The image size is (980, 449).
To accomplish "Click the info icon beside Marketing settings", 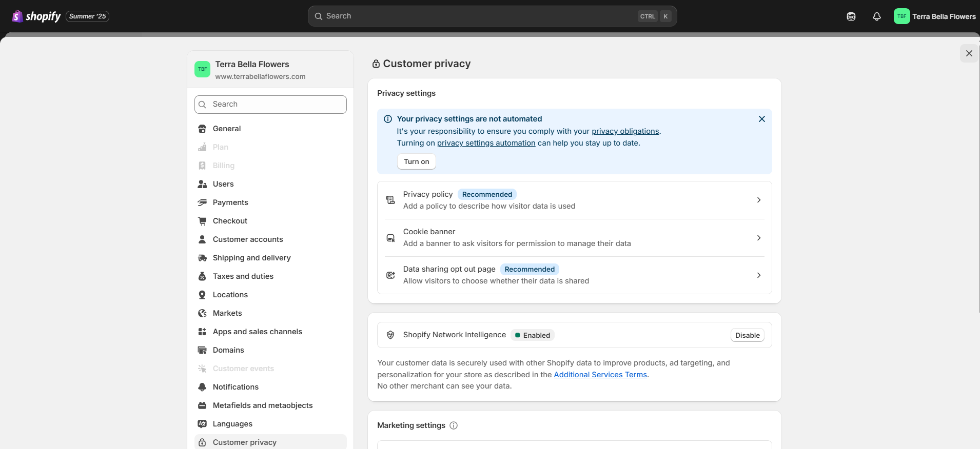I will pos(454,425).
